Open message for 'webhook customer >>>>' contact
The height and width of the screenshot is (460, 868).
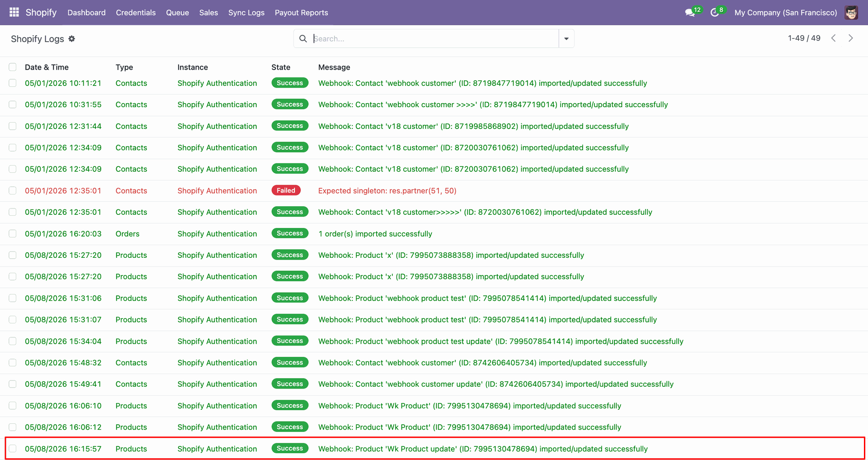click(493, 104)
